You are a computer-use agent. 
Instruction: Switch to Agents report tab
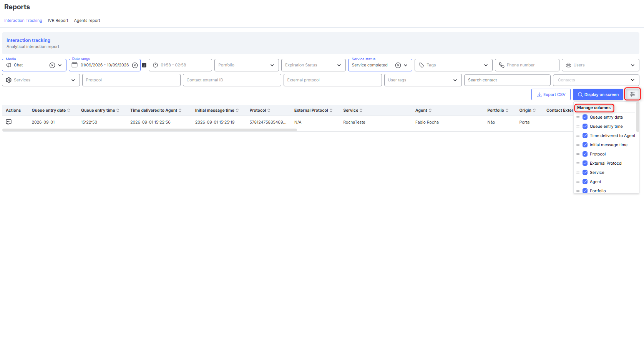87,21
